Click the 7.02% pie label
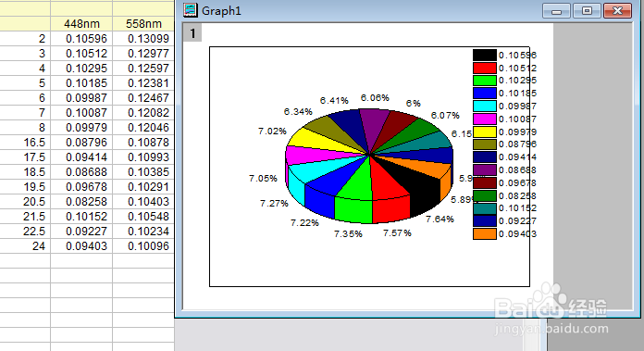Viewport: 644px width, 351px height. click(x=272, y=132)
